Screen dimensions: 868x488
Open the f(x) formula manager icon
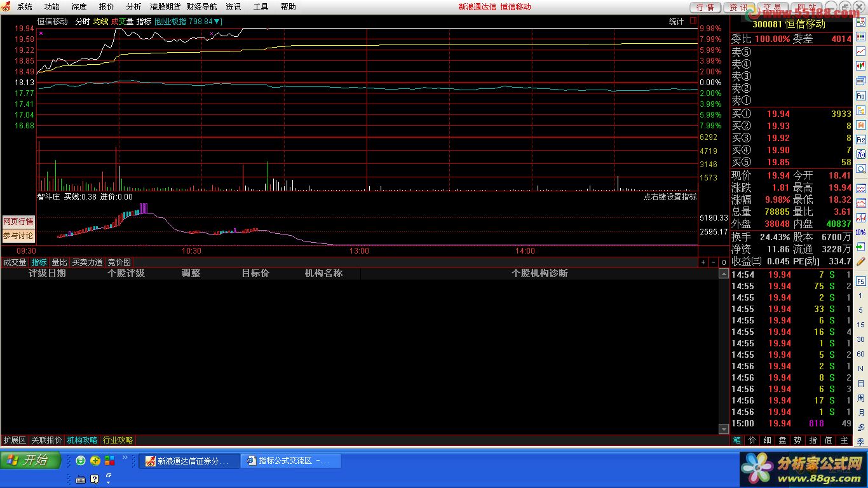[861, 154]
